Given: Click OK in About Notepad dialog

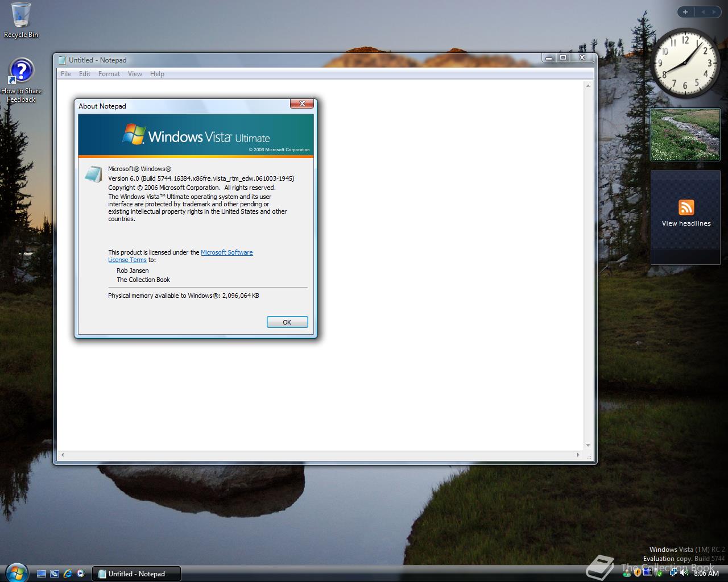Looking at the screenshot, I should click(x=287, y=322).
